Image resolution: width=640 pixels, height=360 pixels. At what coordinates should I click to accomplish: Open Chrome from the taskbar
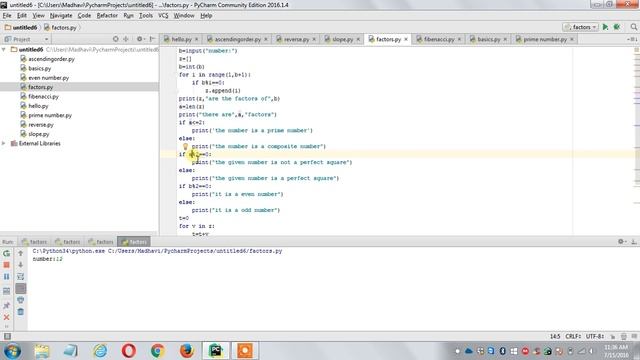pyautogui.click(x=158, y=351)
